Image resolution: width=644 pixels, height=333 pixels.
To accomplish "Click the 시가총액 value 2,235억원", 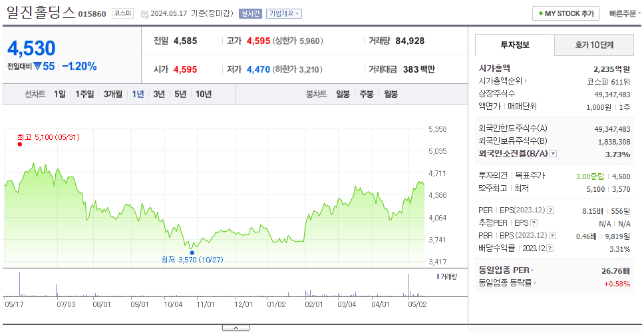I will pos(612,69).
